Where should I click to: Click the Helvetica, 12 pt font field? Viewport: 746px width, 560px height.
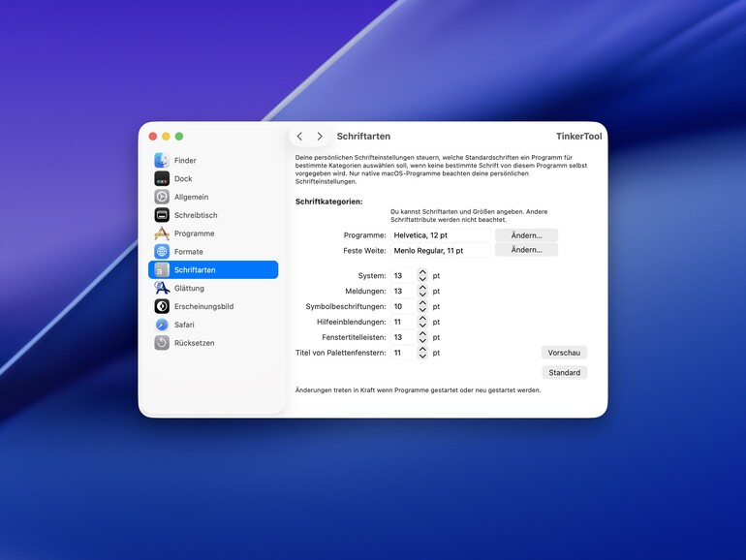pos(441,235)
